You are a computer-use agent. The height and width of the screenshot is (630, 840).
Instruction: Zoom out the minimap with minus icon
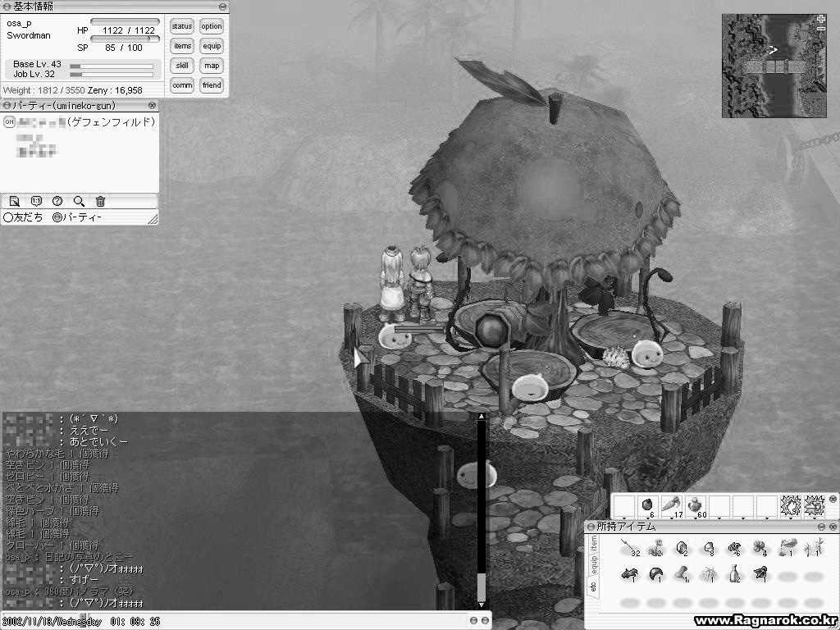click(x=821, y=29)
